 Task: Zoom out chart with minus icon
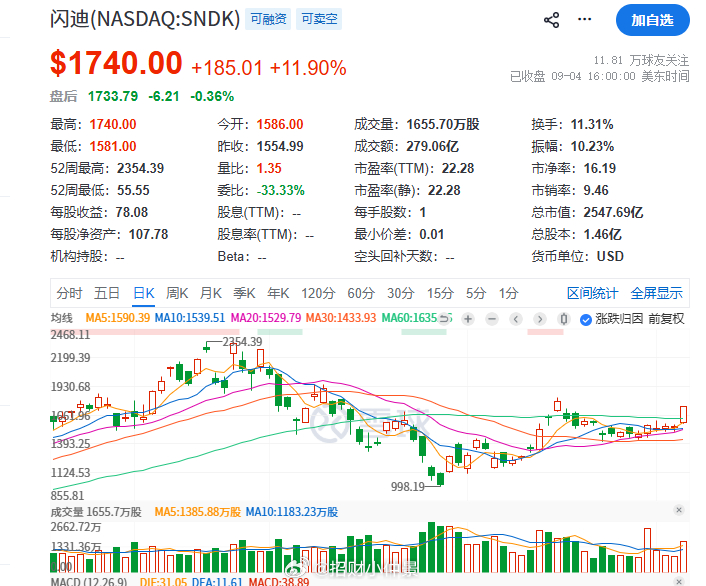492,319
